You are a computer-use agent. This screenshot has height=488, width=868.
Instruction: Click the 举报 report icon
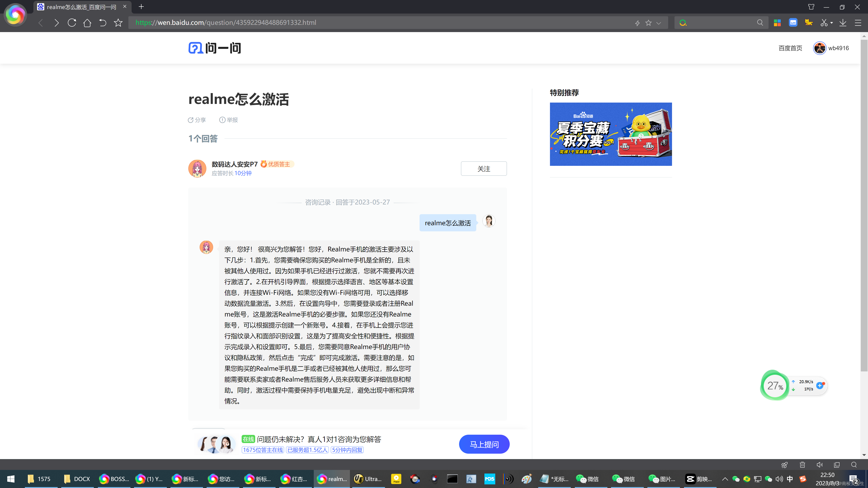(x=222, y=120)
